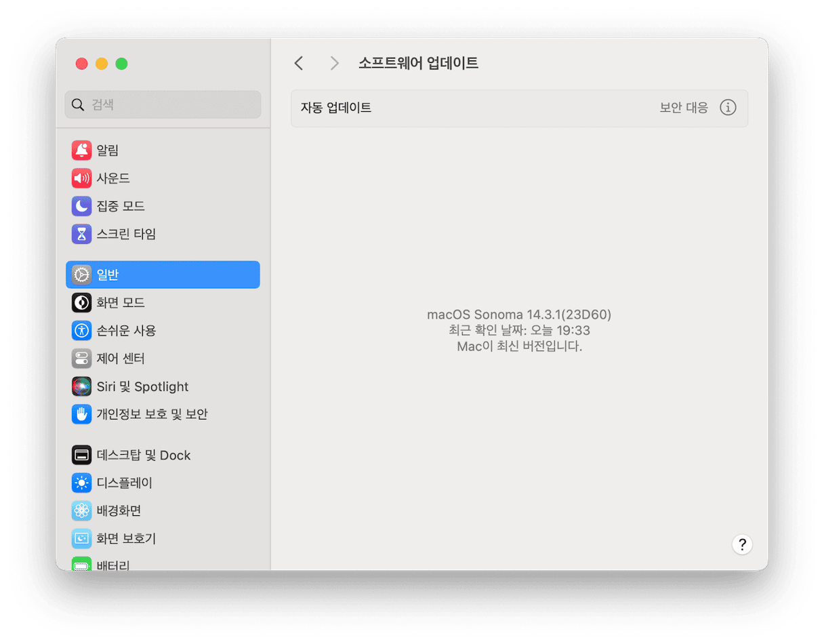Close the window with the red button
This screenshot has width=824, height=644.
click(x=82, y=64)
